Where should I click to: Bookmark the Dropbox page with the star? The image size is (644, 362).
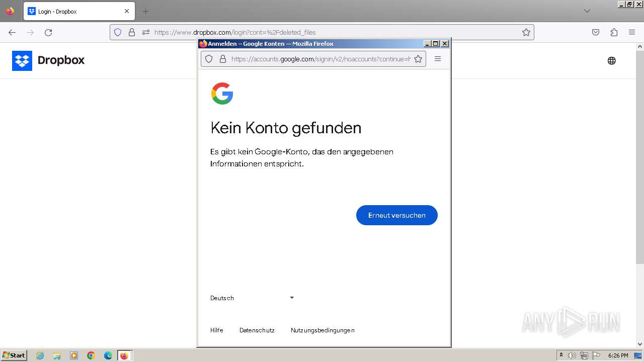point(526,32)
